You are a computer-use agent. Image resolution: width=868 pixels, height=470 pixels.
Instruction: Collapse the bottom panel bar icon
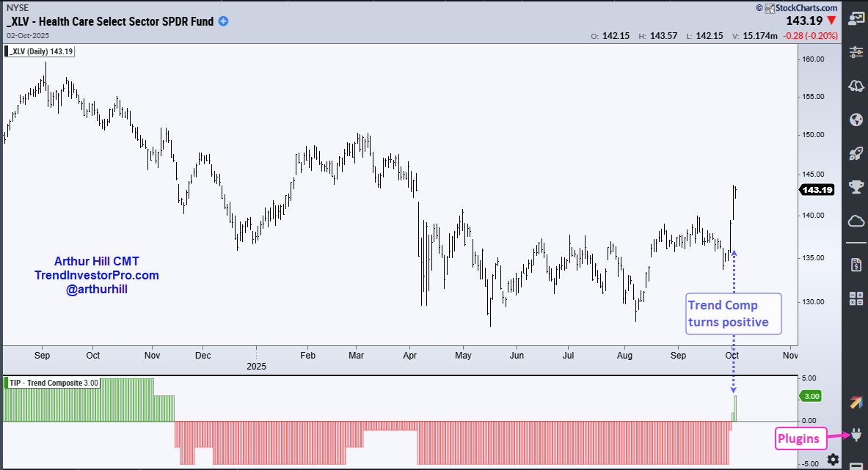pyautogui.click(x=856, y=466)
